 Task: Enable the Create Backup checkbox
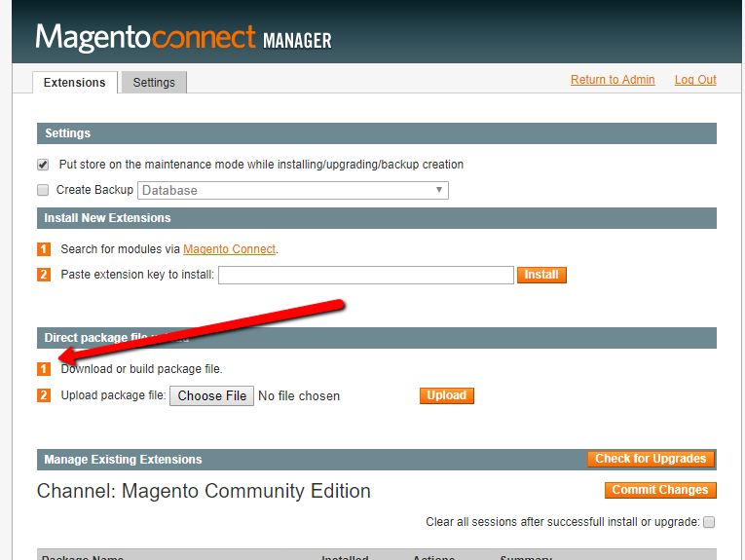point(43,190)
